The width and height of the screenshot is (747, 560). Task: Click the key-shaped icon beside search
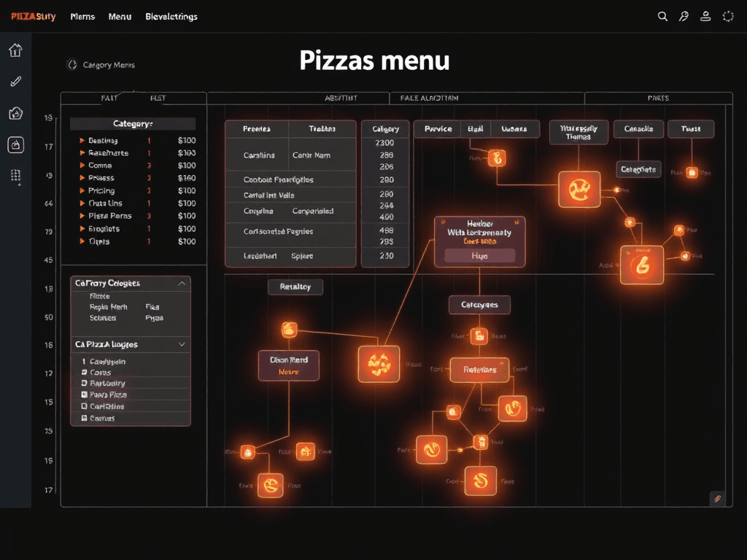pyautogui.click(x=684, y=16)
